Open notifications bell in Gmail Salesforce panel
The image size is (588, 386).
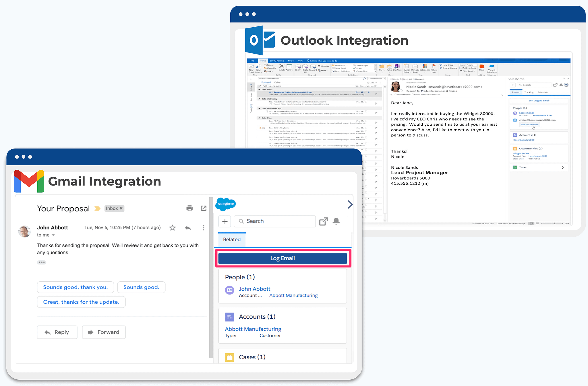coord(336,221)
